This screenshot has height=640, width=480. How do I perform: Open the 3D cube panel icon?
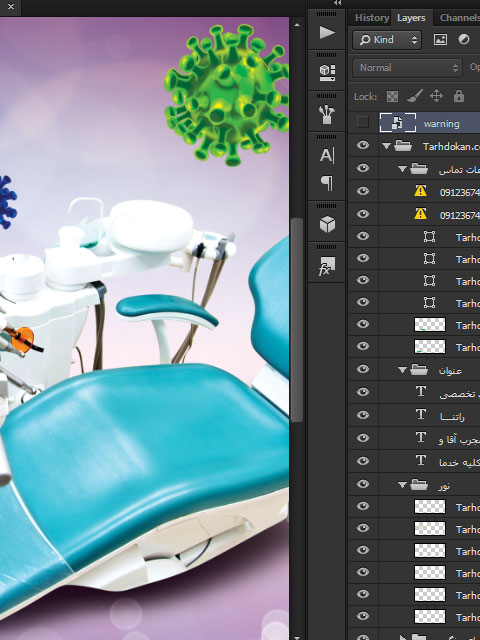pos(327,224)
